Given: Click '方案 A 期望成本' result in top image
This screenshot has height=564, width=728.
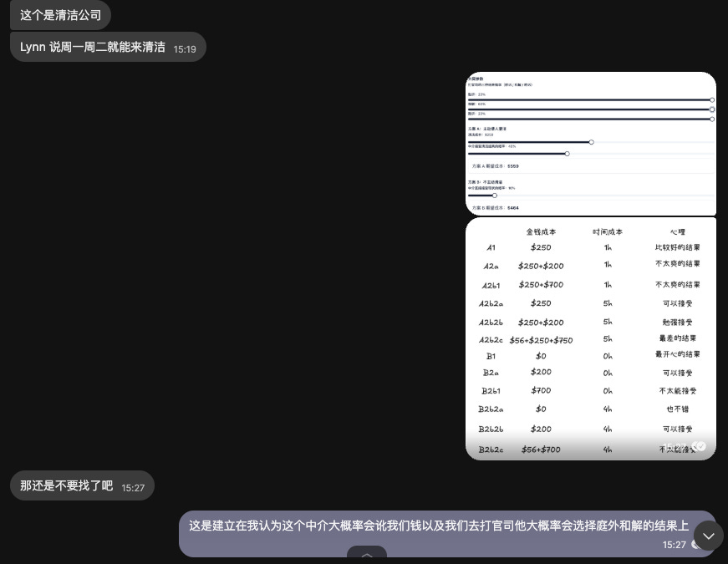Looking at the screenshot, I should (496, 165).
